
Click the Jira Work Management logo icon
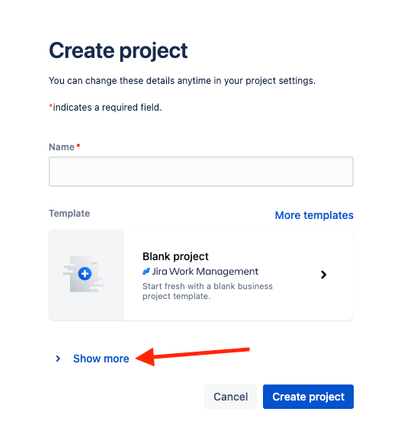[x=146, y=272]
